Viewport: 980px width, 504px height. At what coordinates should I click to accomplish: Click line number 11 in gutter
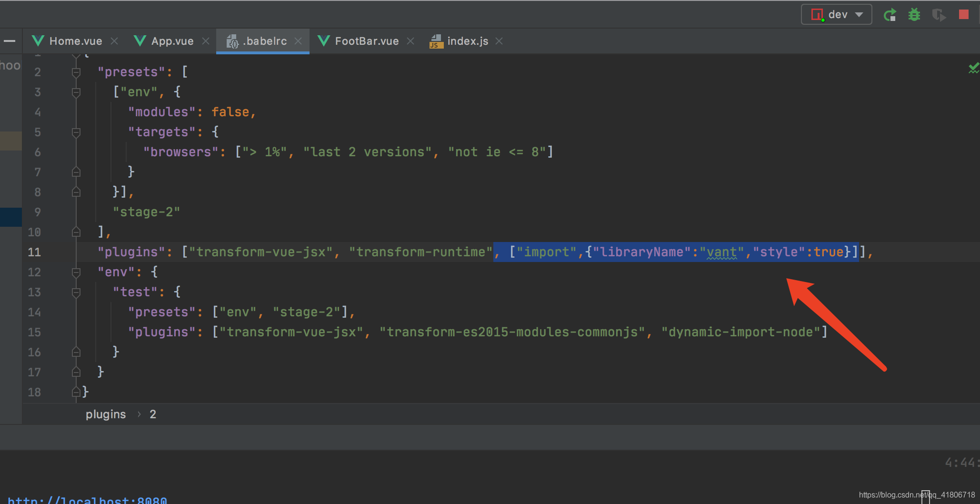[x=34, y=252]
